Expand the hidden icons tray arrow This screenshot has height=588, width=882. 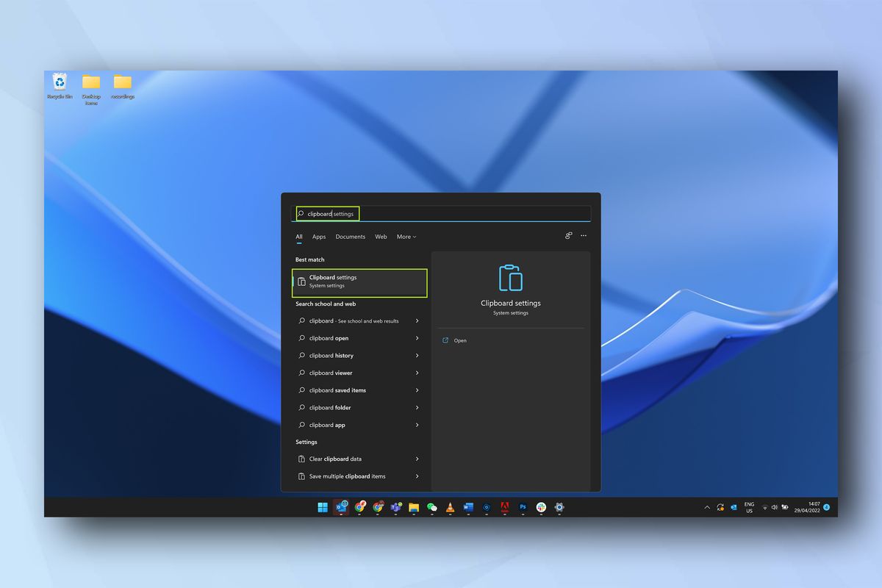(708, 507)
